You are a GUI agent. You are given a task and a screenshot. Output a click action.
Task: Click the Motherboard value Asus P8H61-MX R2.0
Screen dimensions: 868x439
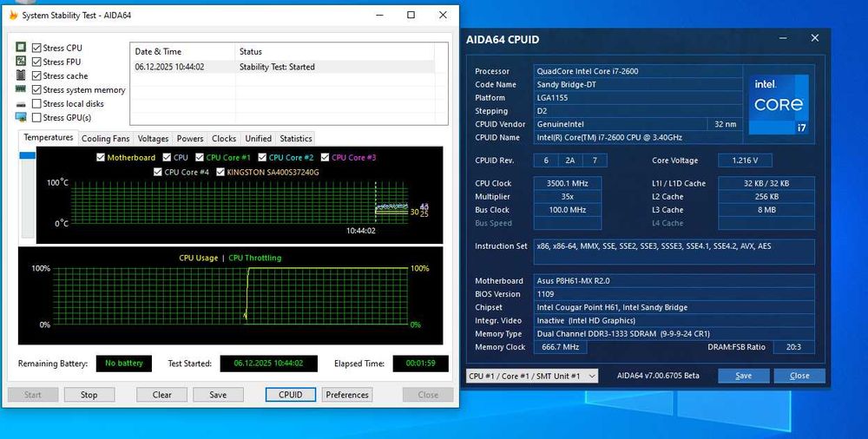(674, 281)
